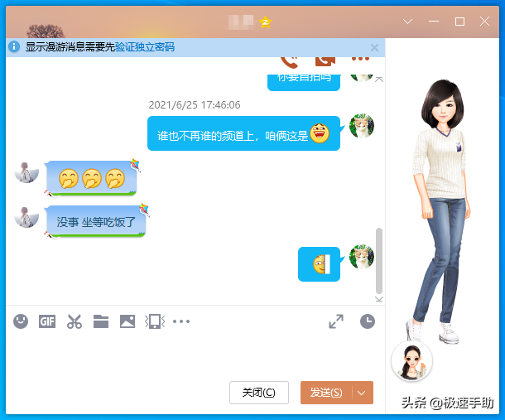Click the round girl avatar portrait
The image size is (505, 420).
coord(411,361)
